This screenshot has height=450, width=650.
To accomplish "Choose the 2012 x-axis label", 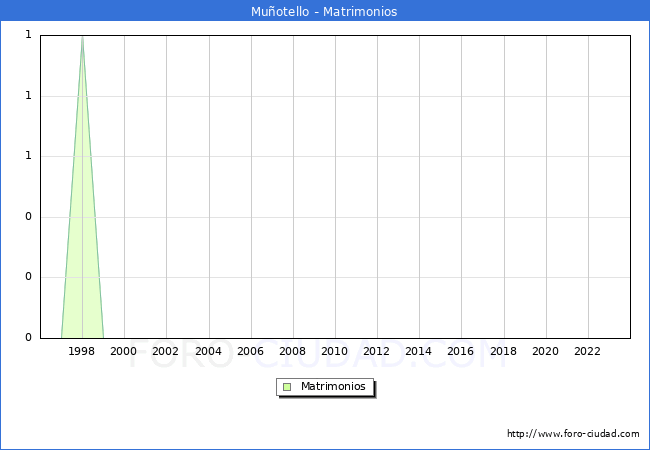I will (377, 352).
